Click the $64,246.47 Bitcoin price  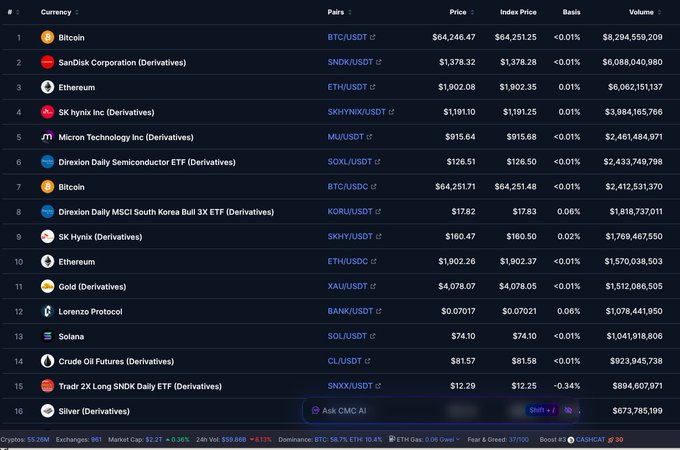click(x=454, y=37)
